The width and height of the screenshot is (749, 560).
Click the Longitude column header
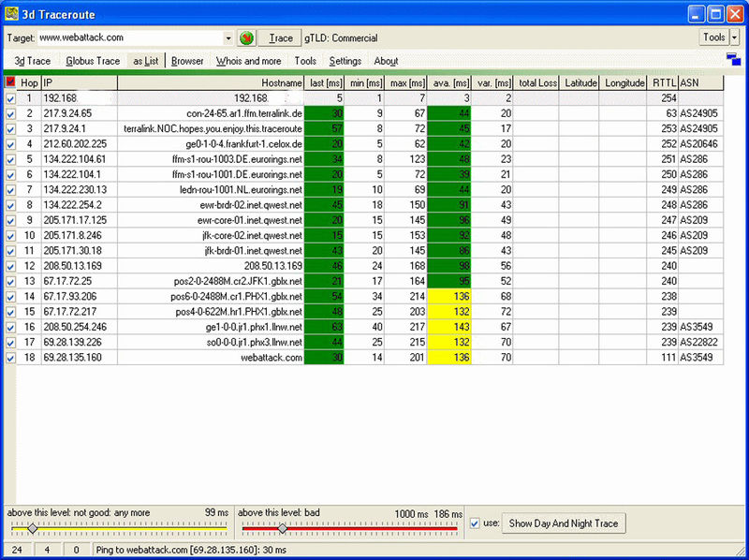(x=623, y=82)
